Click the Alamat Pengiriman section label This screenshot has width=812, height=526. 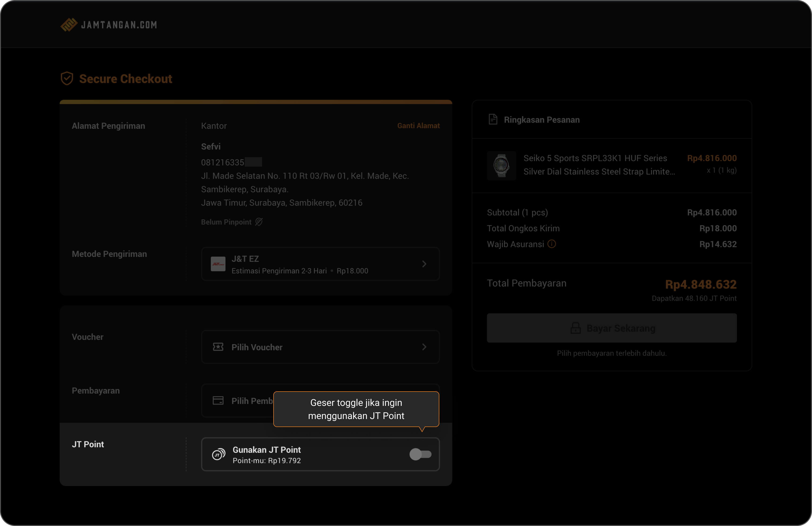coord(109,126)
